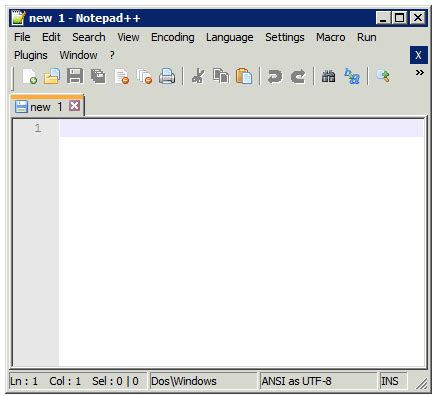
Task: Undo the last action with the Undo arrow
Action: (275, 76)
